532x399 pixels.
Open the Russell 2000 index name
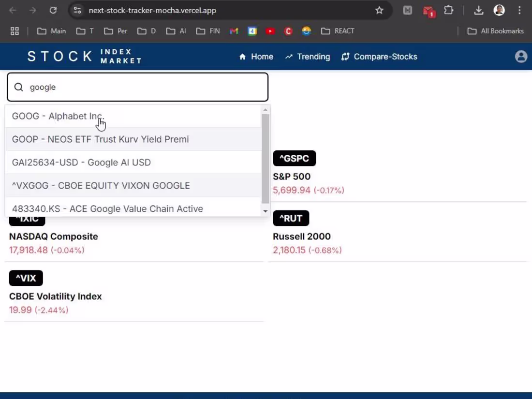click(302, 236)
